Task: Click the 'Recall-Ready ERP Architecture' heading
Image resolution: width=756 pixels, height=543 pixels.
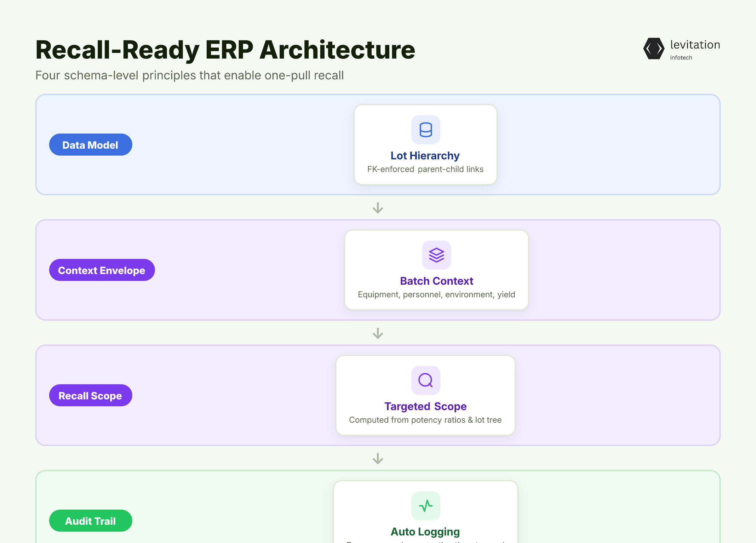Action: pos(225,50)
